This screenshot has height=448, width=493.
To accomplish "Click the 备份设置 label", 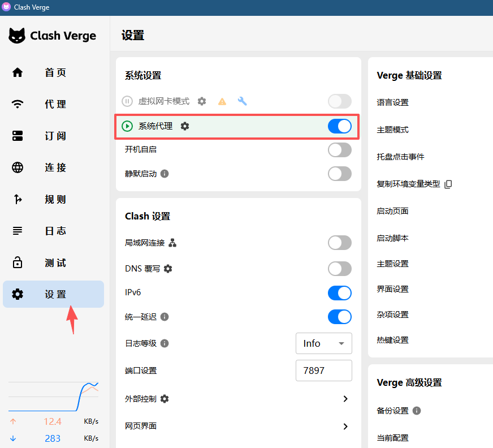I will coord(393,411).
